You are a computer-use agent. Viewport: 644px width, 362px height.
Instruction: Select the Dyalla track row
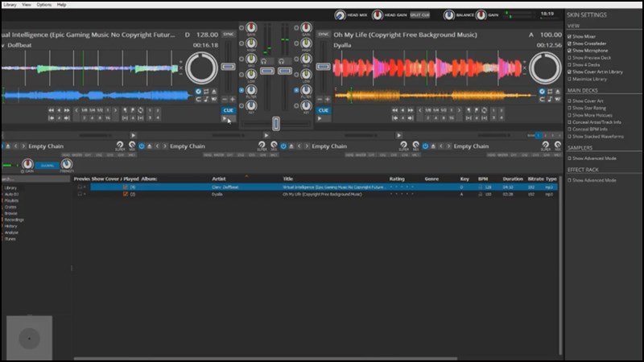316,194
